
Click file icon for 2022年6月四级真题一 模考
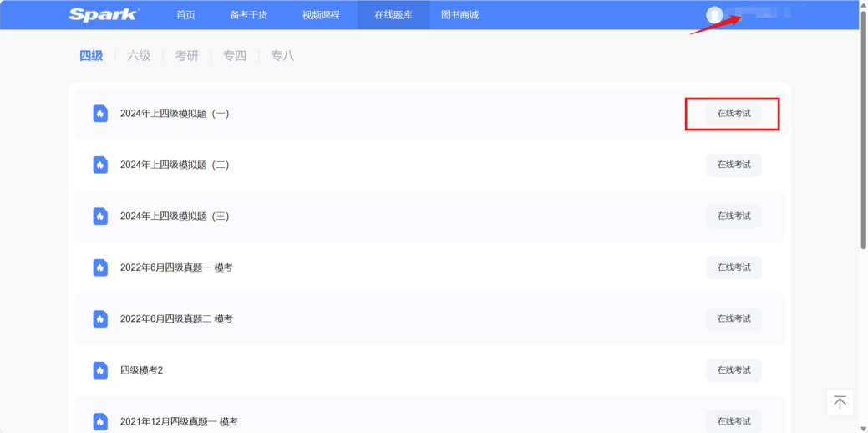pos(100,267)
